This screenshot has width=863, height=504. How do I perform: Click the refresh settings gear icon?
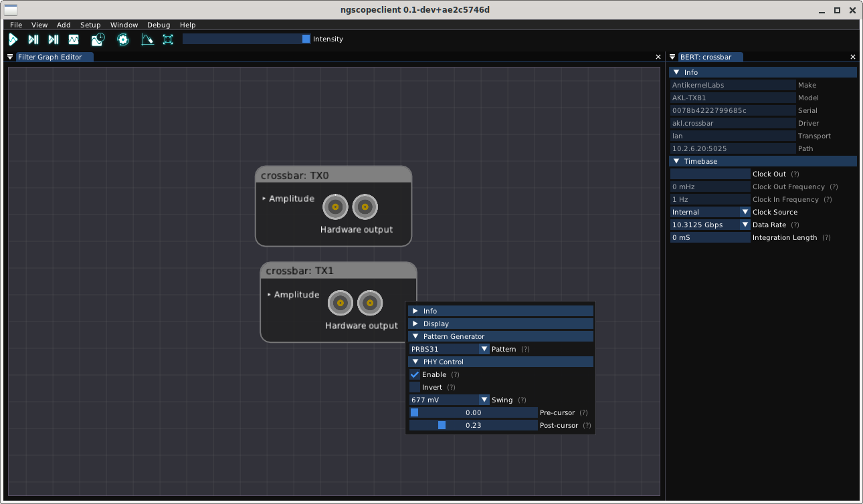pyautogui.click(x=123, y=39)
